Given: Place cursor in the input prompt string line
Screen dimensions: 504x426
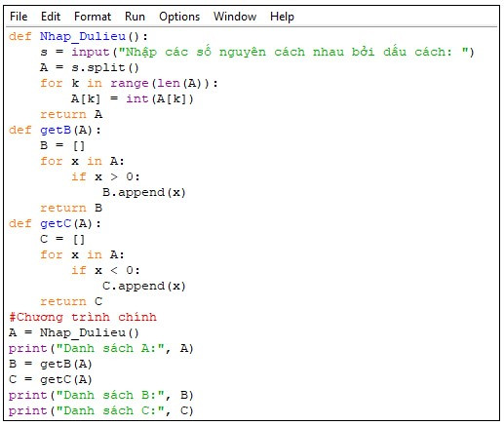Looking at the screenshot, I should point(257,52).
